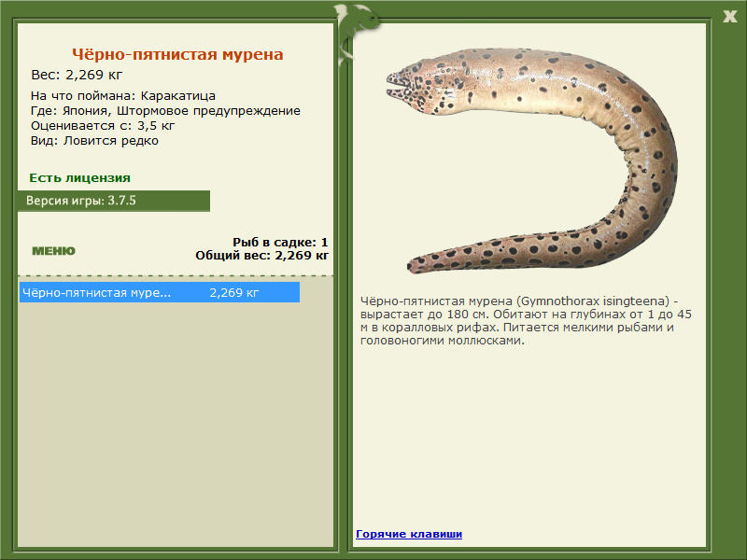
Task: Click the На что поймана: Каракатица line
Action: point(123,96)
